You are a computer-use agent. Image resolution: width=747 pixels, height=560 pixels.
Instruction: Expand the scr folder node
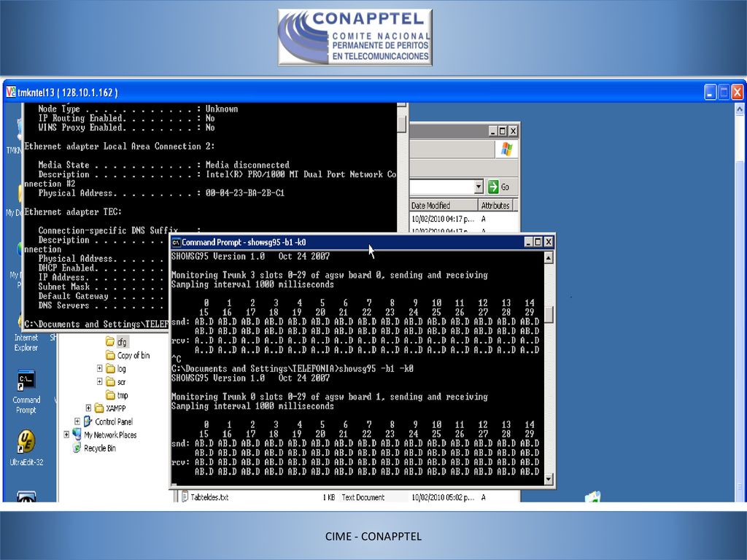click(99, 381)
